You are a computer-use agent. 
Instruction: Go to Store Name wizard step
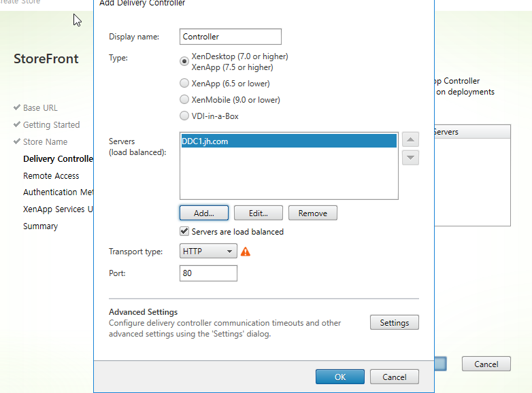45,141
